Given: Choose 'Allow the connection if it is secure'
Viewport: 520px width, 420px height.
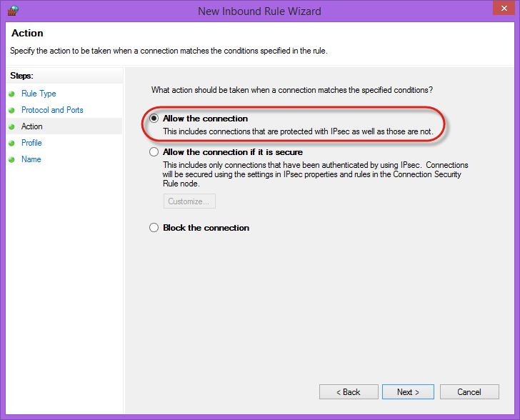Looking at the screenshot, I should (154, 152).
